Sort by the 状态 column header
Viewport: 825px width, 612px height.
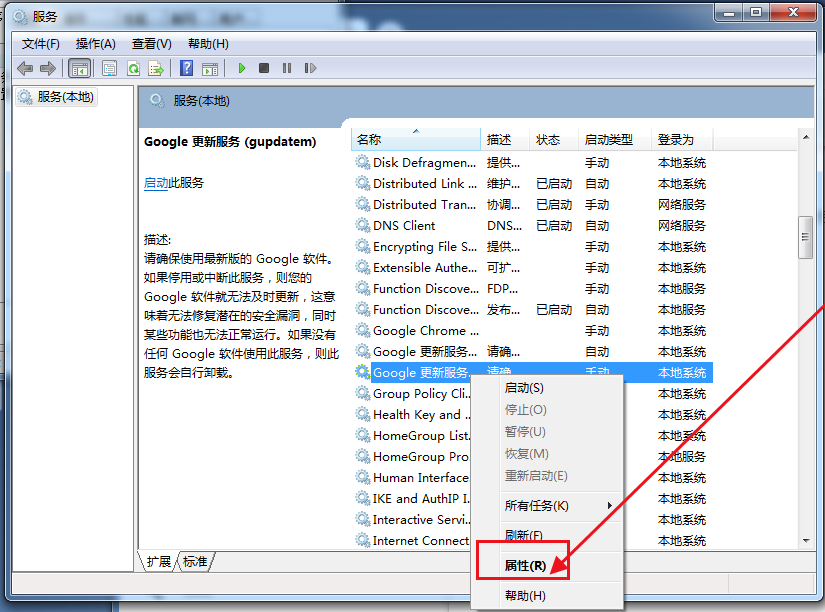click(x=554, y=139)
